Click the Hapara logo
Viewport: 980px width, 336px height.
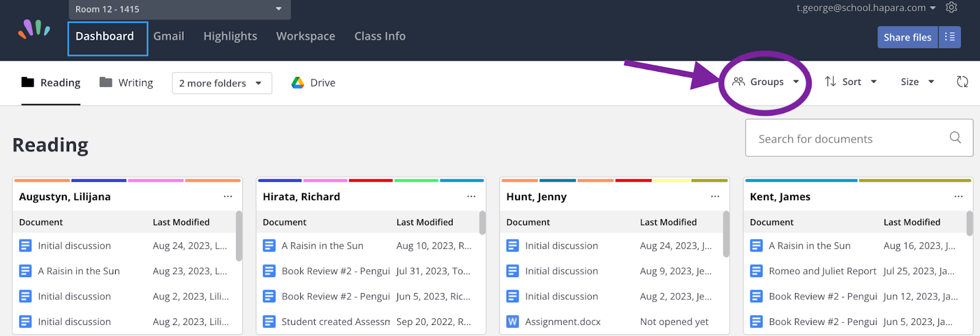pyautogui.click(x=34, y=29)
